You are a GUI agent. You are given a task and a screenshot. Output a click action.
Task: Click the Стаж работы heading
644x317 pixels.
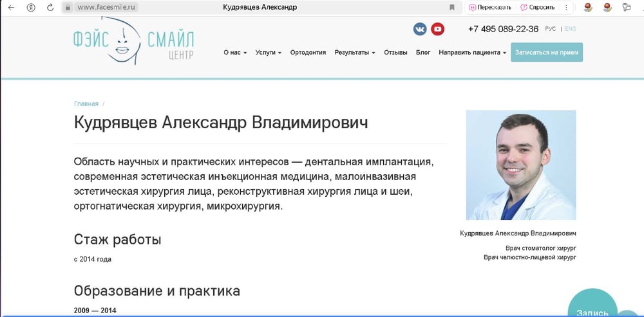click(x=117, y=239)
